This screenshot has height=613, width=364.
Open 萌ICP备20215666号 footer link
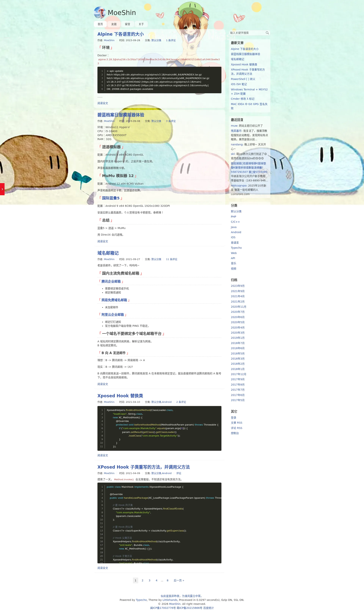click(x=189, y=608)
